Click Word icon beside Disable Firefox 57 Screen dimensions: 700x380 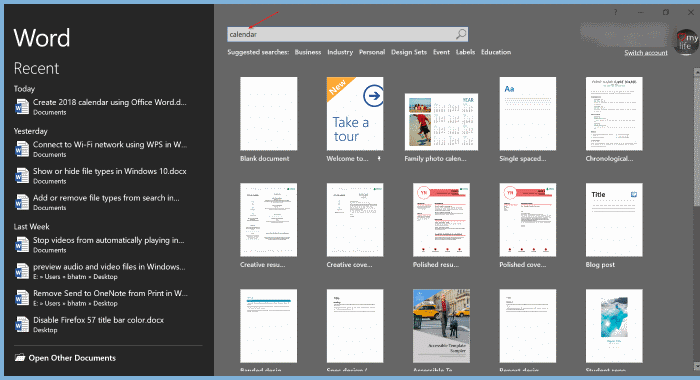click(22, 325)
